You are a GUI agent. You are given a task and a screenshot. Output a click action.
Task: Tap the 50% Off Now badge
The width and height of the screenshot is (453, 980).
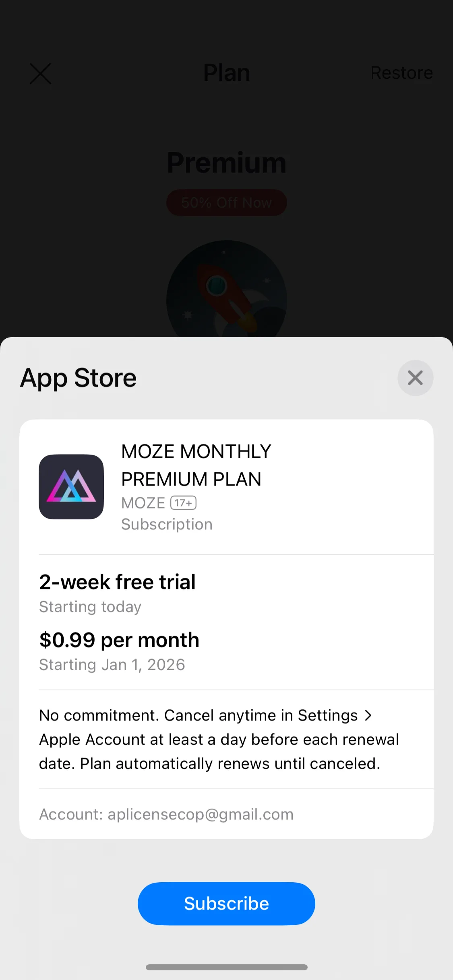[x=226, y=203]
